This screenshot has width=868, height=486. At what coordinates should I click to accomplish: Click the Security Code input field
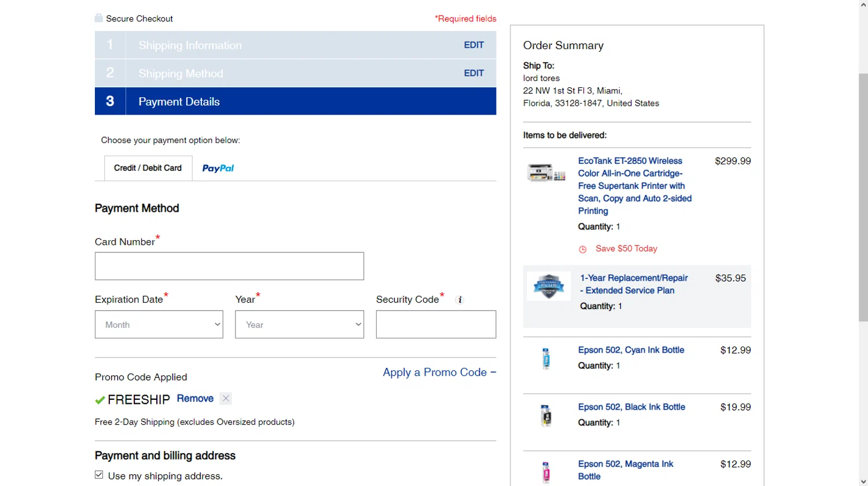click(x=436, y=325)
